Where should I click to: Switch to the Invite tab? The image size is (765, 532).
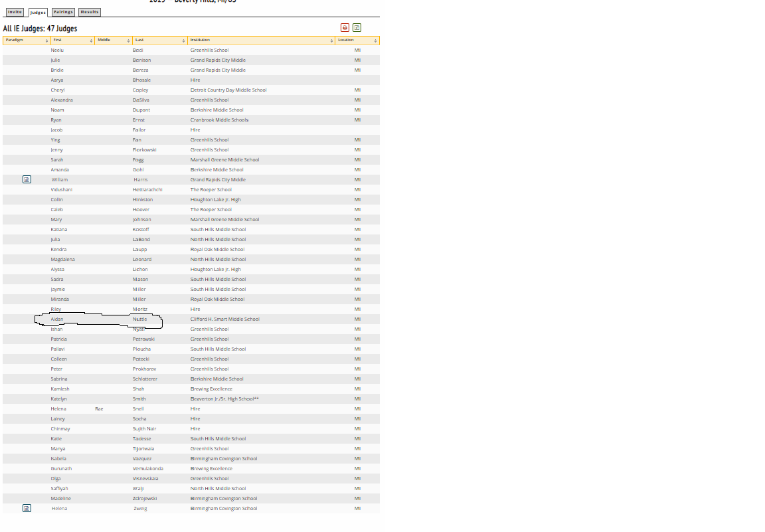15,12
